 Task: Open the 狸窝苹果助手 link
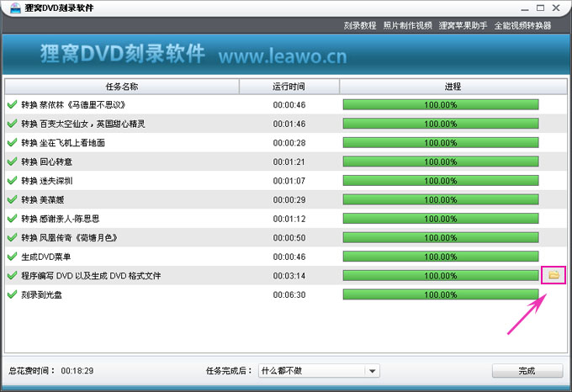(463, 25)
